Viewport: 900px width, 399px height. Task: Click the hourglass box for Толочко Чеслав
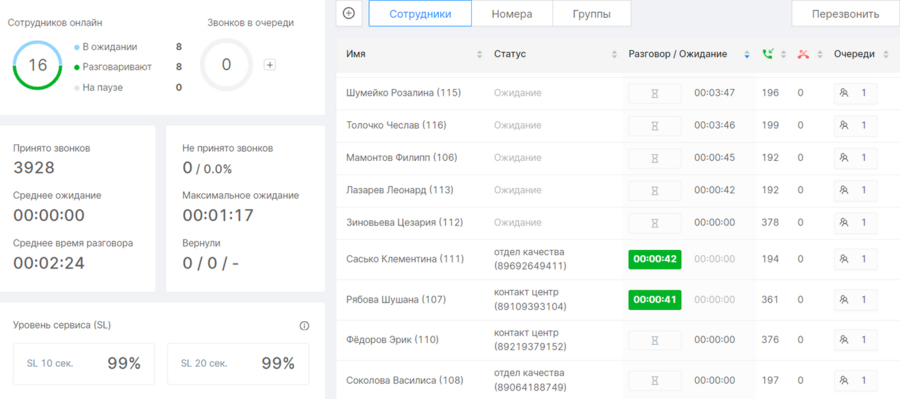click(x=655, y=126)
